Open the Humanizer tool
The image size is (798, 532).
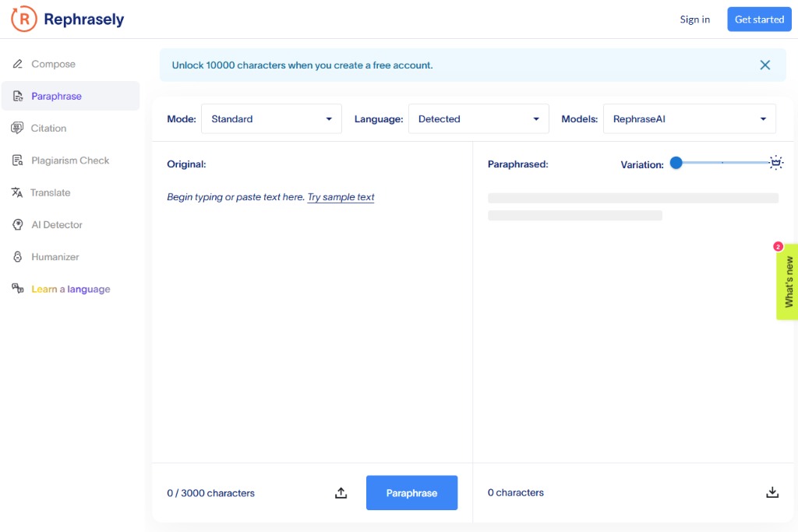pos(55,257)
